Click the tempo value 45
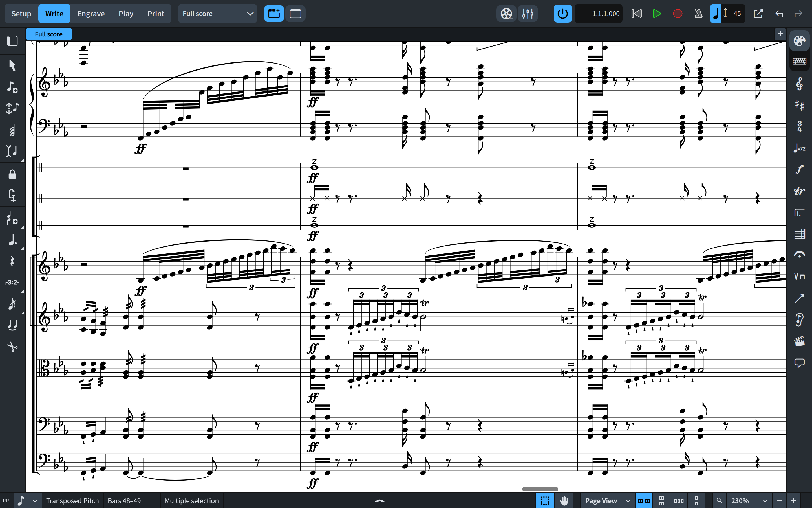 (737, 14)
